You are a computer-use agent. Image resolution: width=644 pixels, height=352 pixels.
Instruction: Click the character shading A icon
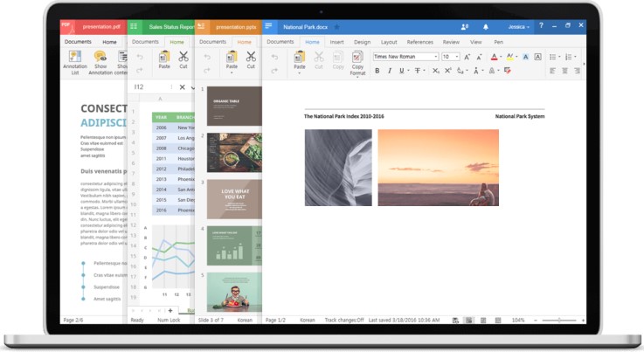click(x=525, y=57)
